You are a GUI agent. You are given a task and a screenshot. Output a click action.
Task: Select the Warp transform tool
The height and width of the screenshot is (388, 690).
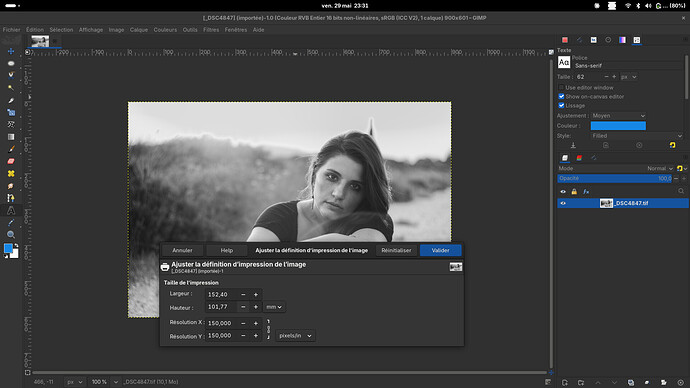[11, 124]
